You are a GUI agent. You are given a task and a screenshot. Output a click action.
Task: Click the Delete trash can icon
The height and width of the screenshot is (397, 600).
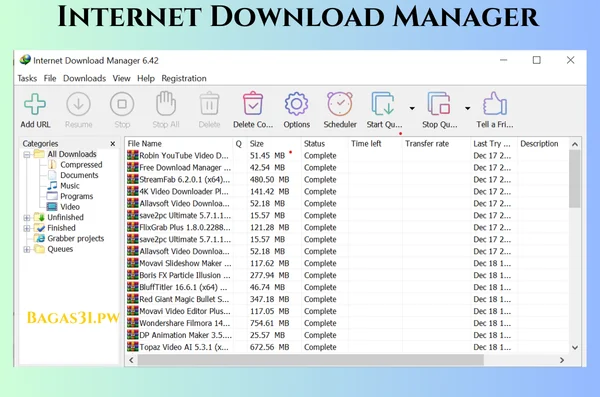point(209,103)
